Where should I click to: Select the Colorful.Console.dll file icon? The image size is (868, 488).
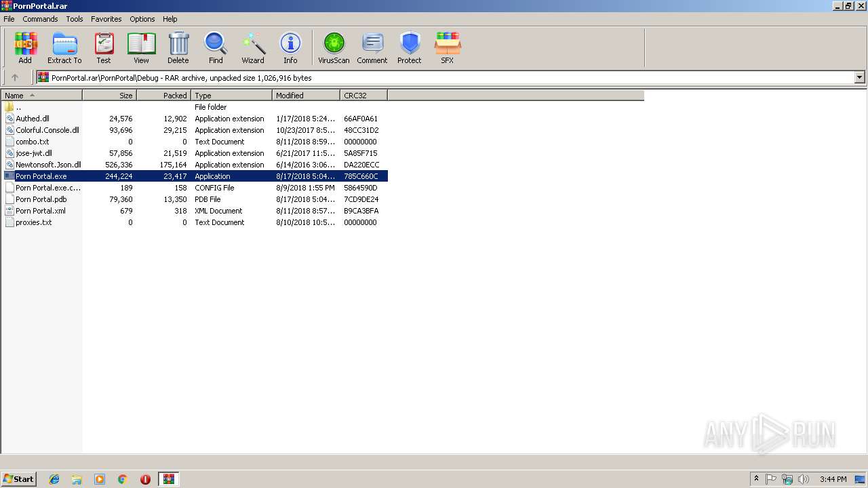tap(9, 130)
